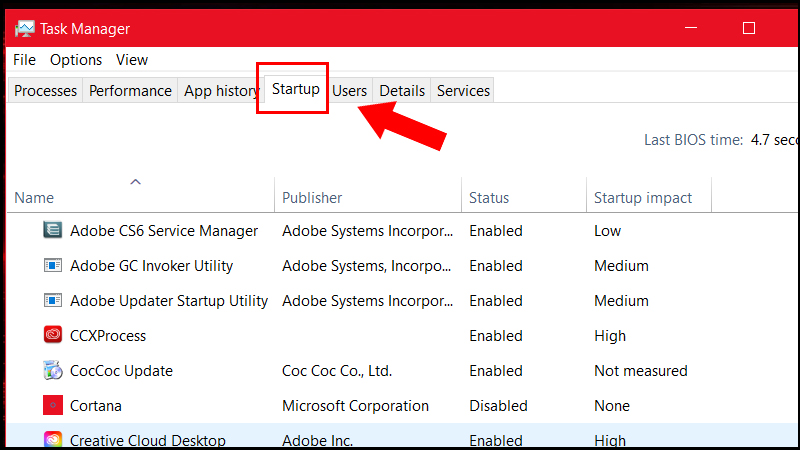Sort by Startup impact column header
800x450 pixels.
click(x=643, y=198)
